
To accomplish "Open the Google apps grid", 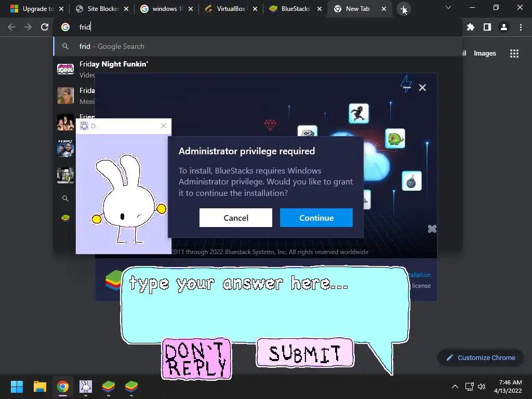I will (x=514, y=54).
